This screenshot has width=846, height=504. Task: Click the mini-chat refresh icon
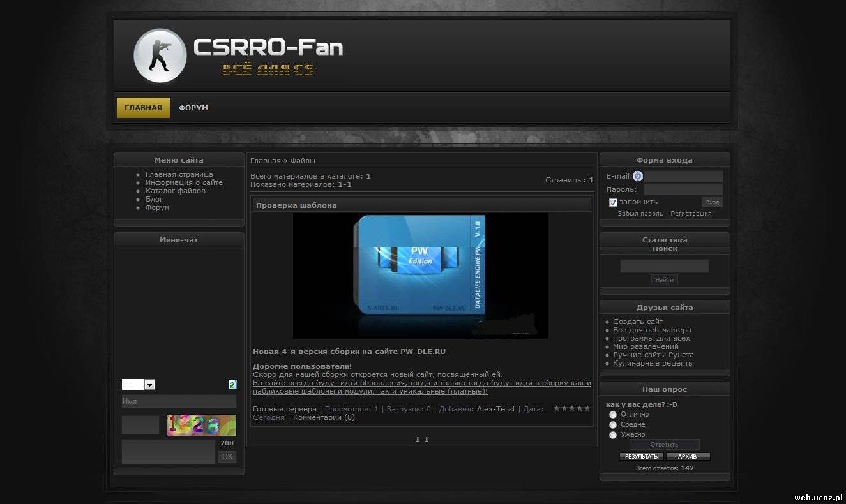tap(232, 384)
